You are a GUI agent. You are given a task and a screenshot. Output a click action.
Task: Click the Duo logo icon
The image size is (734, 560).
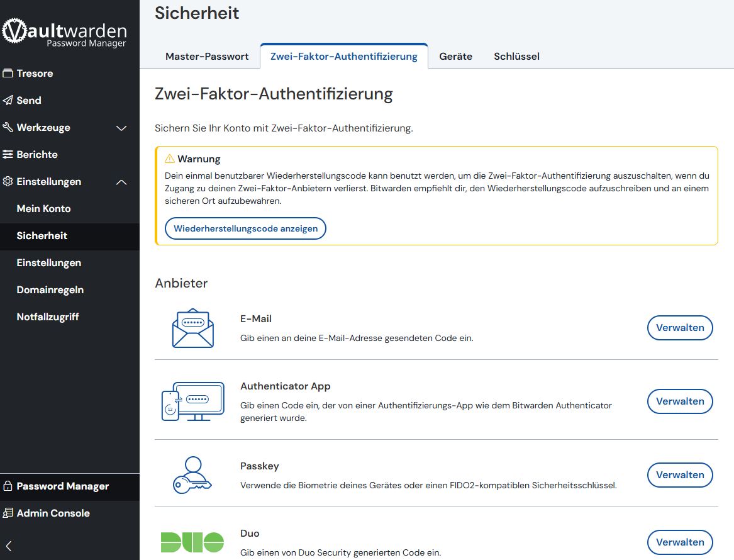192,542
